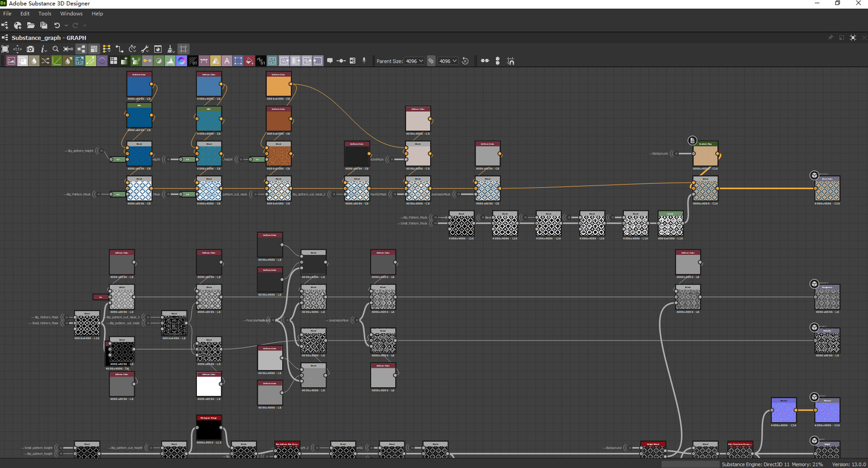Click the add pin icon in toolbar

pyautogui.click(x=364, y=61)
